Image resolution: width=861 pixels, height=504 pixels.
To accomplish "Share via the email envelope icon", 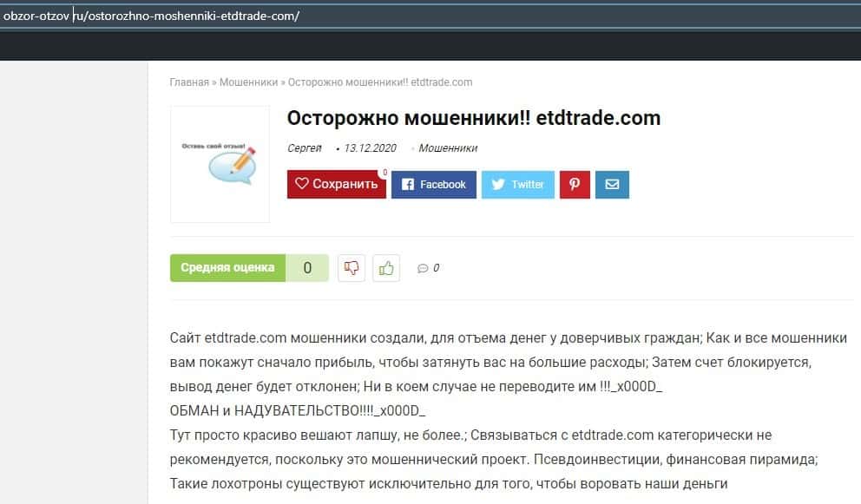I will click(x=612, y=184).
